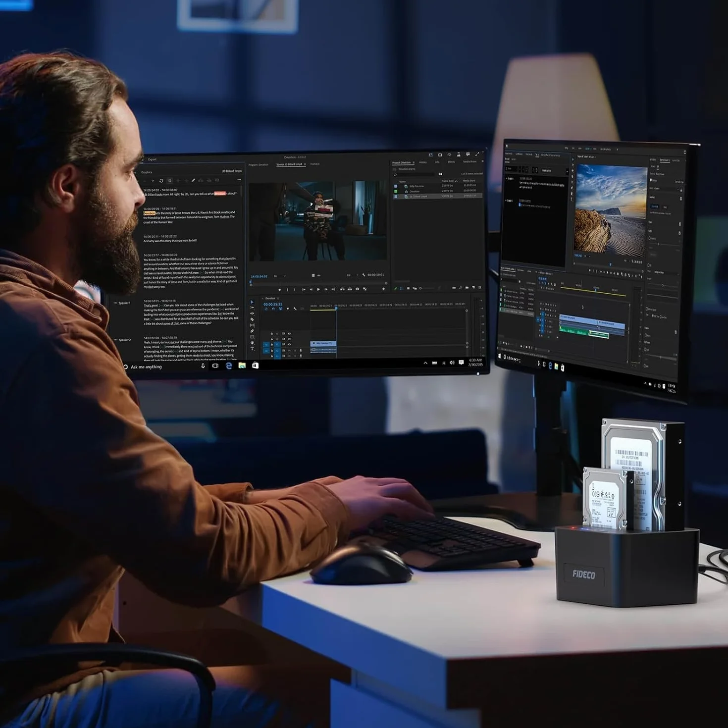
Task: Click the transcript timecode 14:05:54:02 - 14:06:08:07
Action: click(x=160, y=190)
